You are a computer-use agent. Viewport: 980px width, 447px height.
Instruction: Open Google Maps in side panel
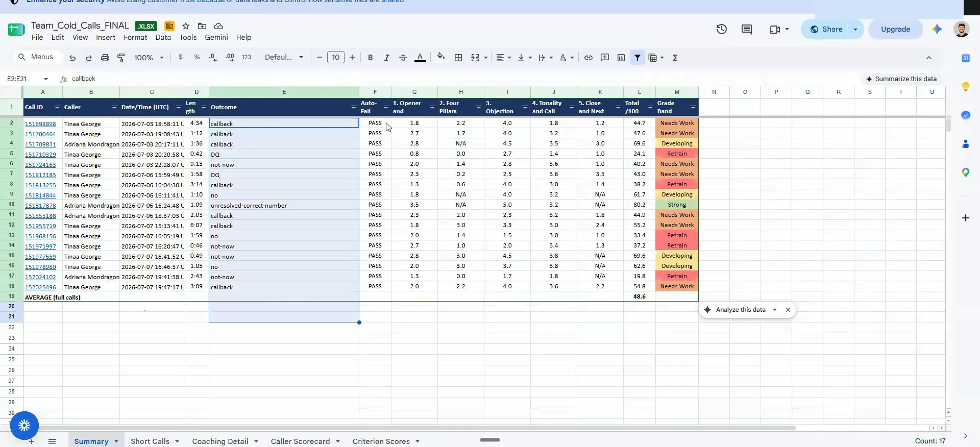point(966,172)
